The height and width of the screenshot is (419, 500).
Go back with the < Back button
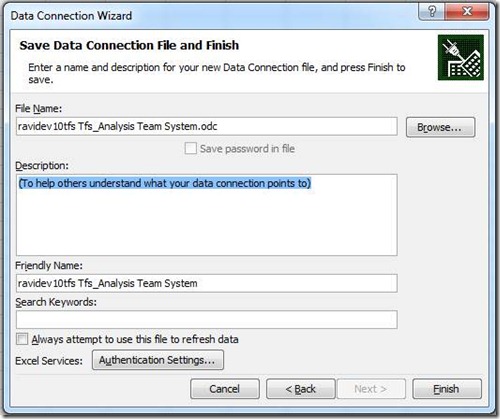(x=301, y=389)
